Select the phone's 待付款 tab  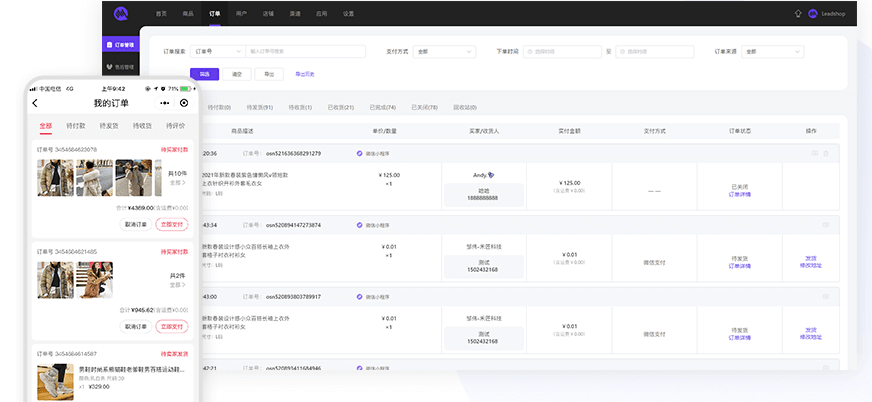76,126
